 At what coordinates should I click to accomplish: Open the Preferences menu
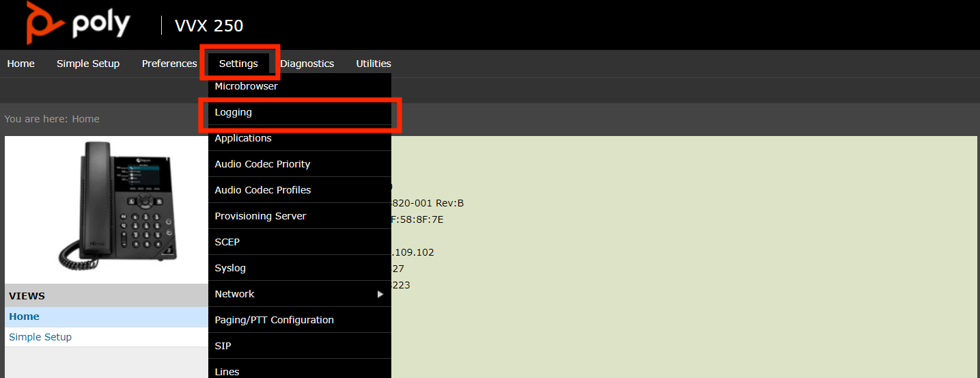169,64
